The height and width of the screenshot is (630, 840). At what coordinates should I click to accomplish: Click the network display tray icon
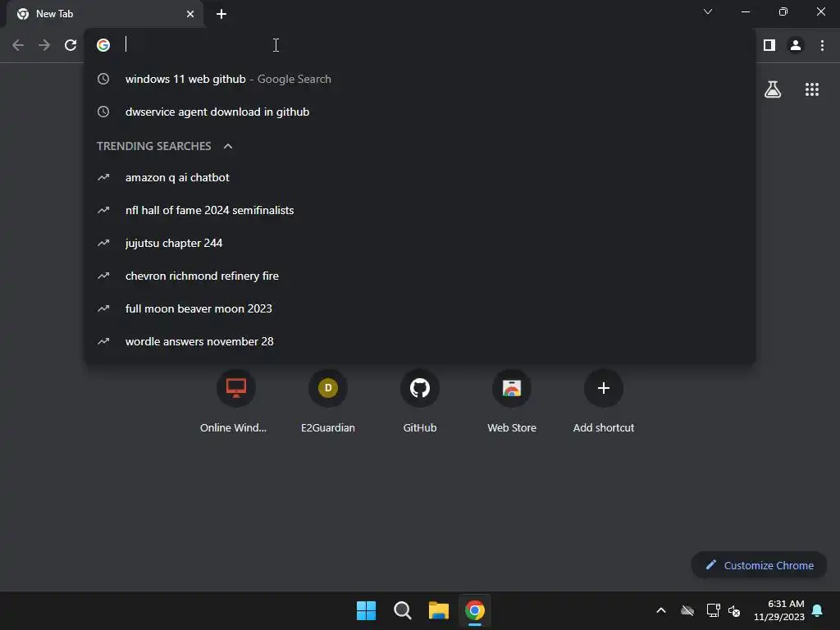[x=713, y=610]
